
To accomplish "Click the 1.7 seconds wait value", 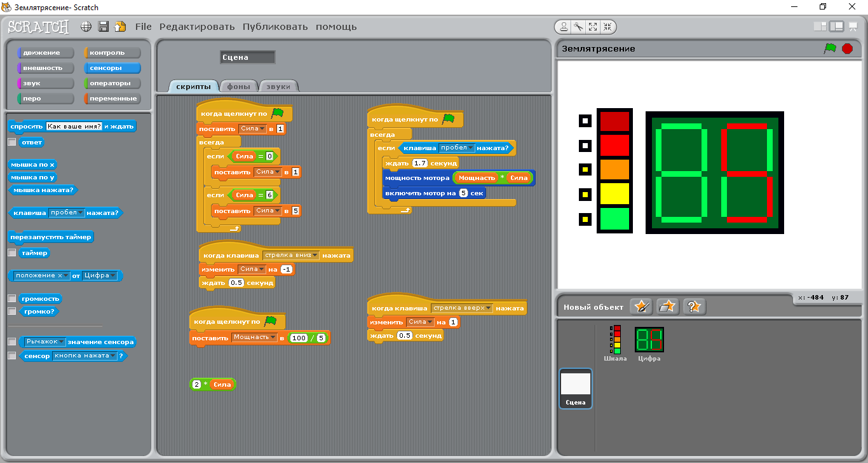I will coord(419,163).
